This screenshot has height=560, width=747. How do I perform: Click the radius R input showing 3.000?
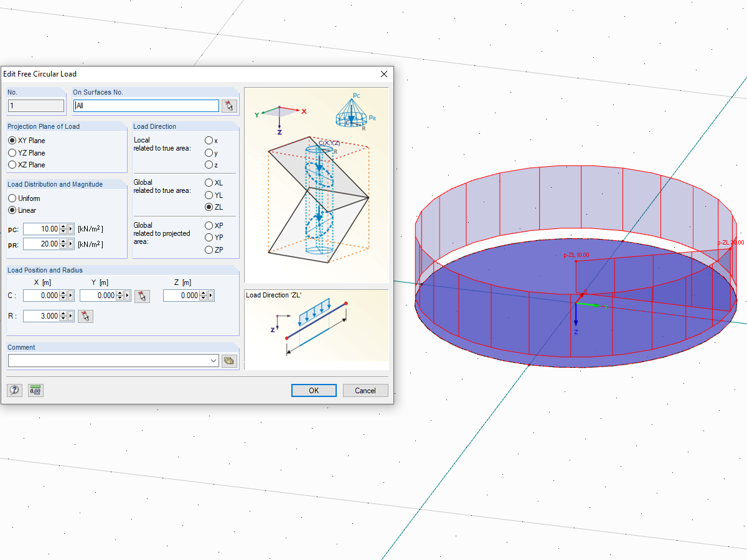click(41, 316)
